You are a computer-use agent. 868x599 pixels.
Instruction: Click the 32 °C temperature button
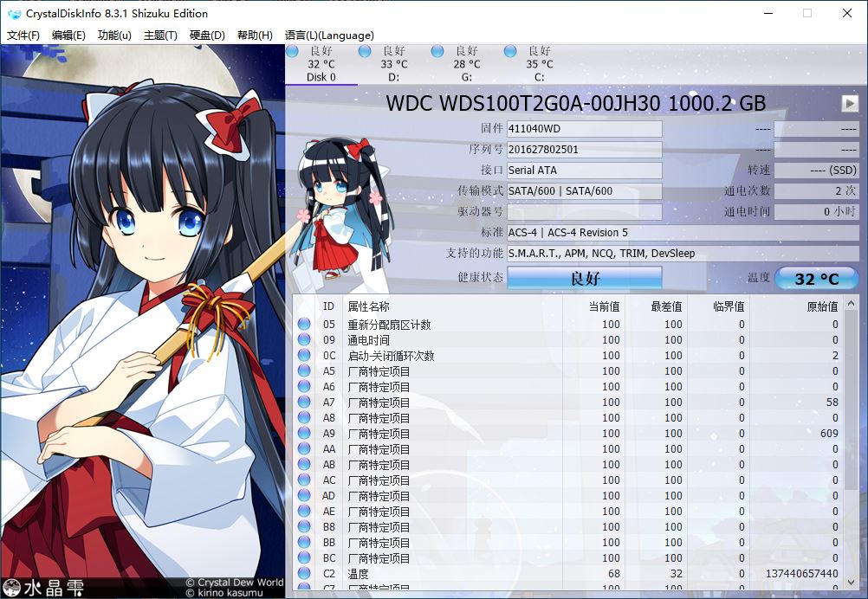817,278
